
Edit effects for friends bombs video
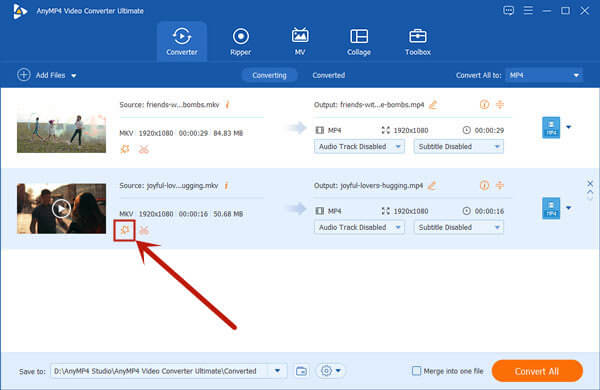(125, 149)
